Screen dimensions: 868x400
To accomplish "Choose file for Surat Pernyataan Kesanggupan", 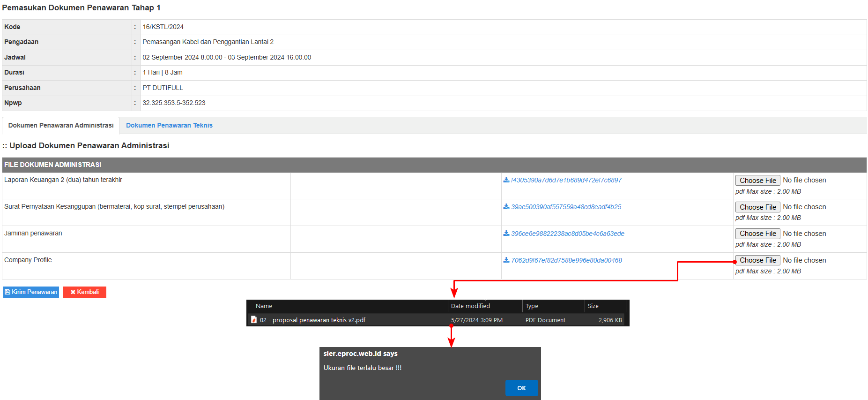I will coord(757,207).
